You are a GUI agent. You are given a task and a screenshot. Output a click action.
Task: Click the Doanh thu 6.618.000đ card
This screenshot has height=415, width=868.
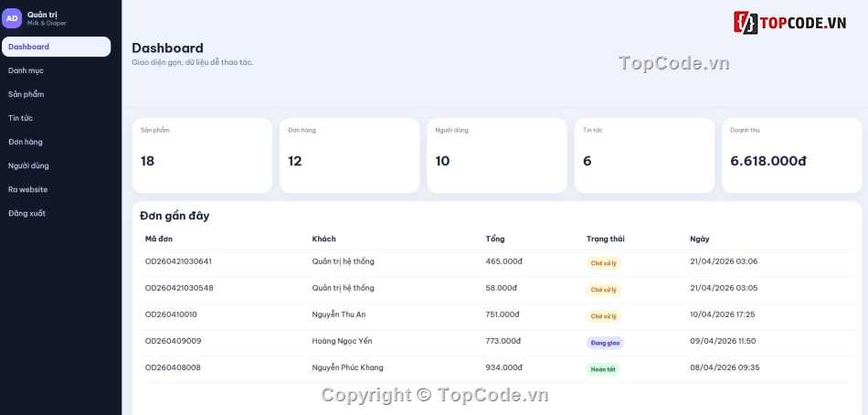pyautogui.click(x=791, y=155)
